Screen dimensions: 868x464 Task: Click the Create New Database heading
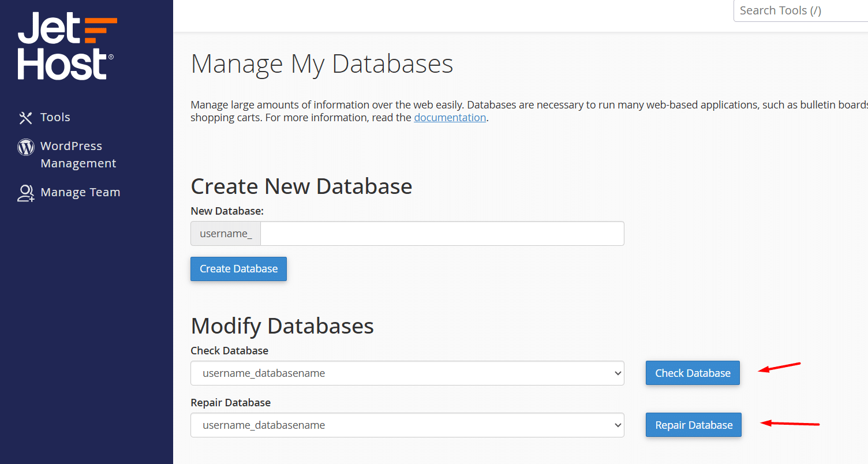(301, 186)
